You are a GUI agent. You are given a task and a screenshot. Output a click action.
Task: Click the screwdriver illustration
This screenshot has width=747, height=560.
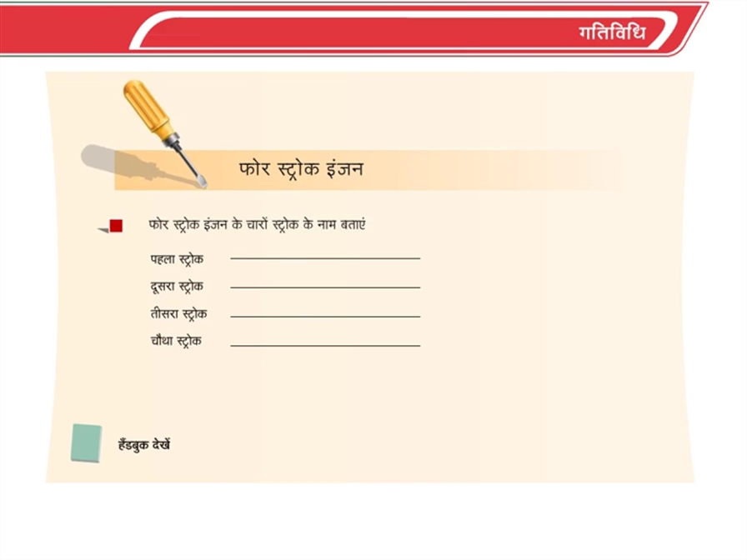(164, 132)
